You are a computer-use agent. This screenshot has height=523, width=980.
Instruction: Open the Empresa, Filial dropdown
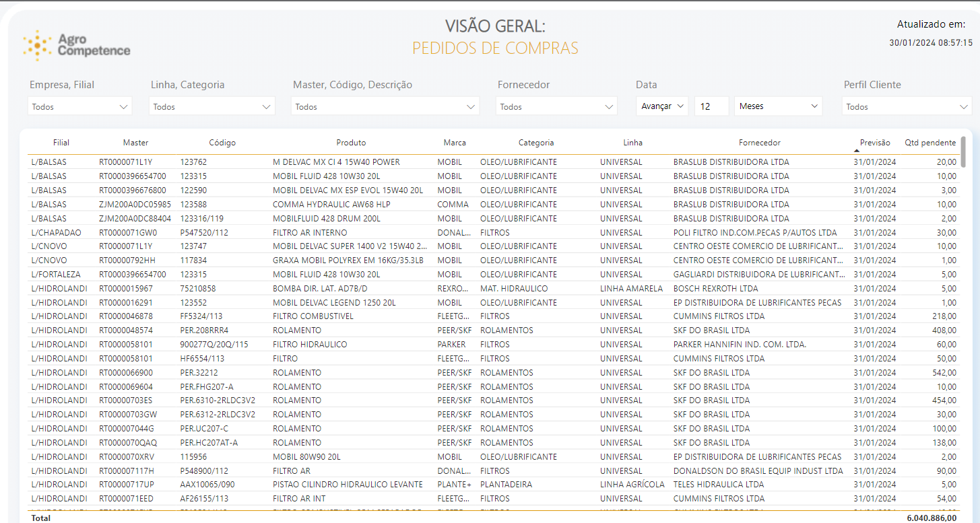tap(80, 106)
